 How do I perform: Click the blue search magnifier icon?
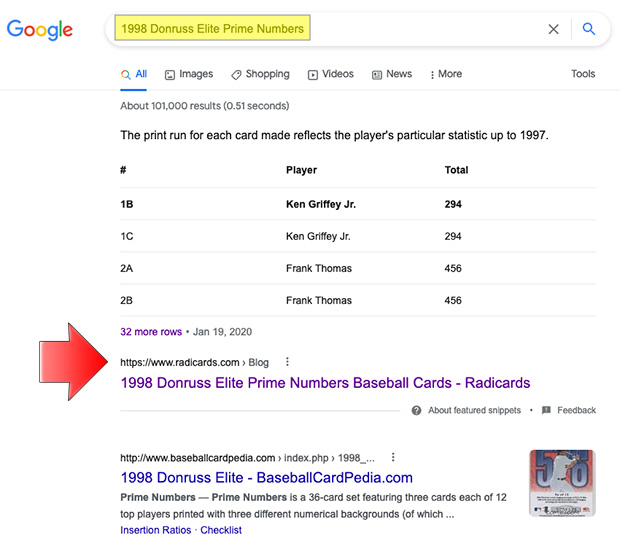click(589, 29)
